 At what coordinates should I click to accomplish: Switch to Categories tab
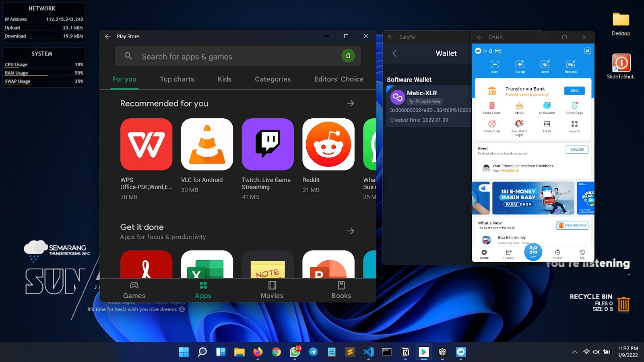pos(273,79)
